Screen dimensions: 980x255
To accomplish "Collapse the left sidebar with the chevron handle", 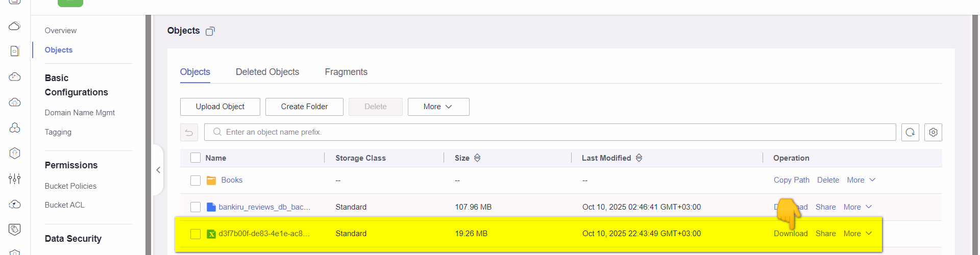I will coord(158,170).
